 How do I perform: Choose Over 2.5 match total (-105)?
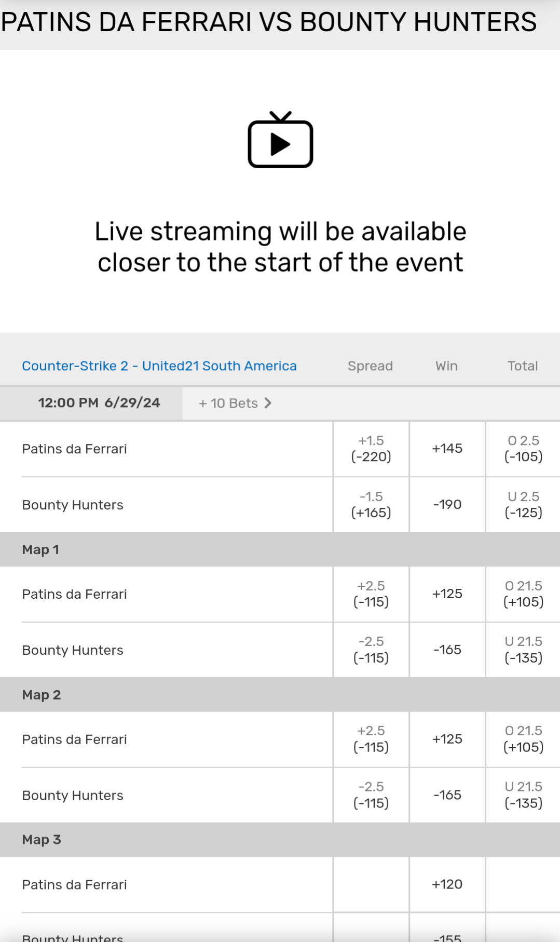click(x=523, y=449)
